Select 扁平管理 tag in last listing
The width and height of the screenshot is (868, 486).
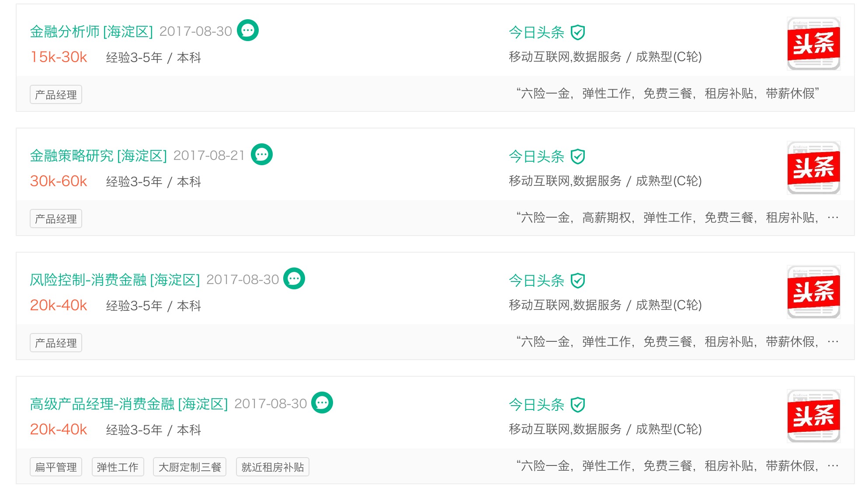tap(56, 467)
